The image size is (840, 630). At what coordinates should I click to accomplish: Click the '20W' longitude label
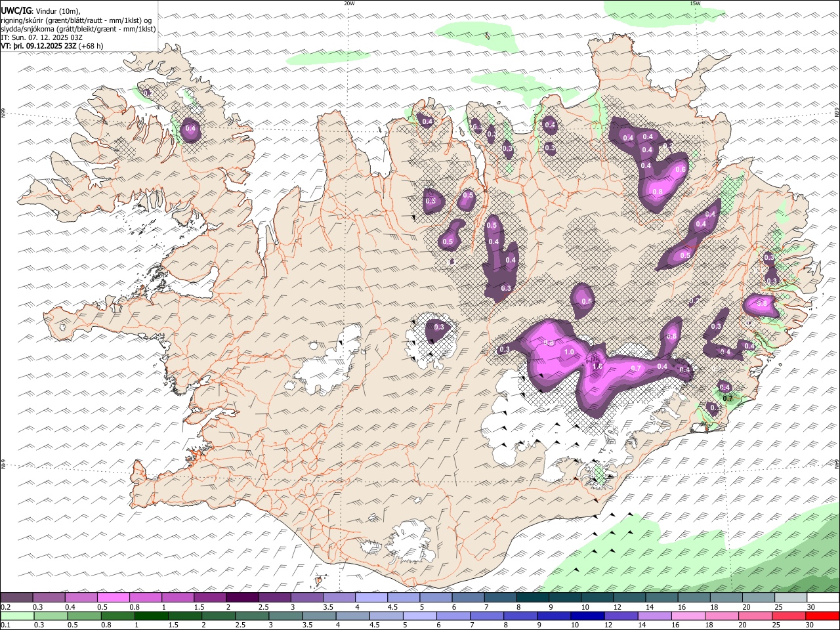349,3
